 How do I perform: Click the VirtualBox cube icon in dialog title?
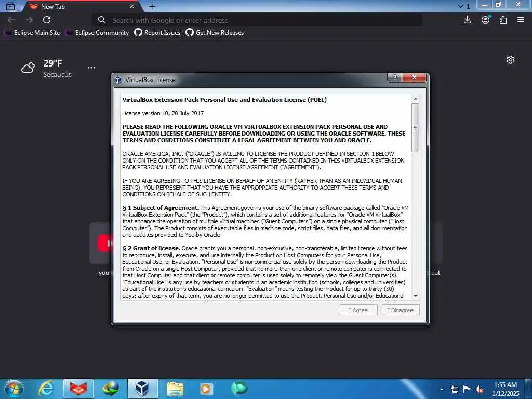click(118, 79)
